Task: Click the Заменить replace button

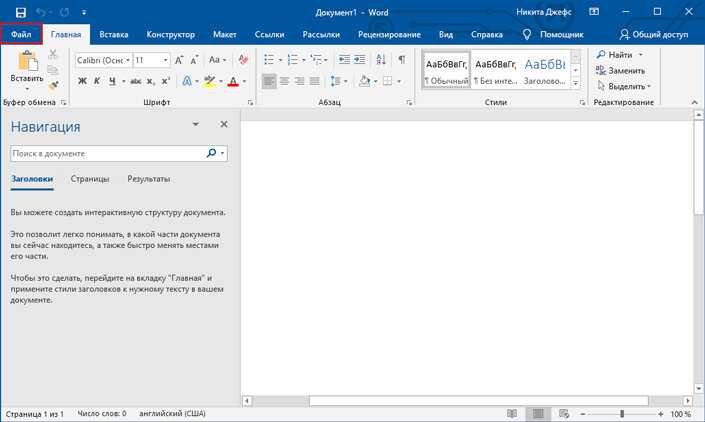Action: point(620,71)
